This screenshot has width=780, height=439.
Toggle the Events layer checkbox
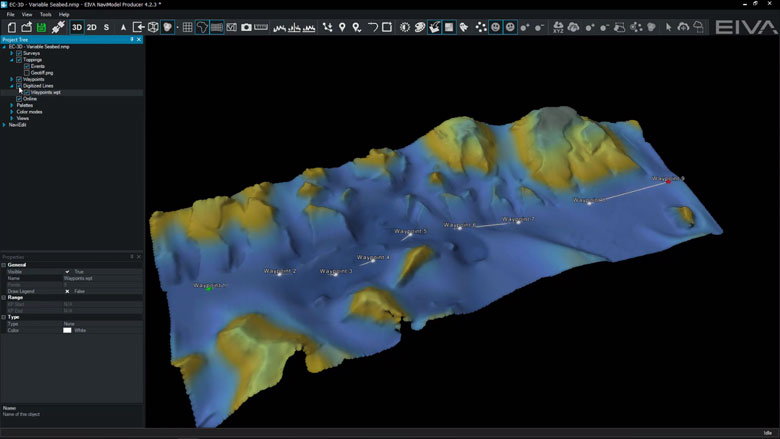27,66
